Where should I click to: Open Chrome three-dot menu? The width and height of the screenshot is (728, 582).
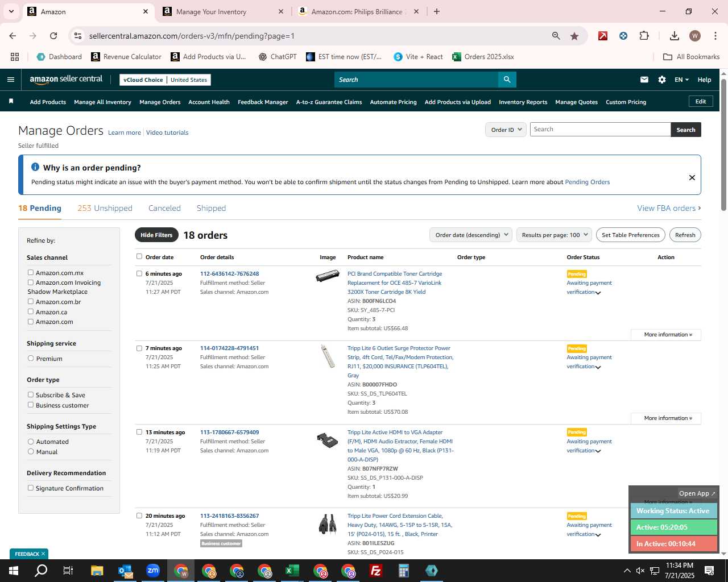[714, 36]
